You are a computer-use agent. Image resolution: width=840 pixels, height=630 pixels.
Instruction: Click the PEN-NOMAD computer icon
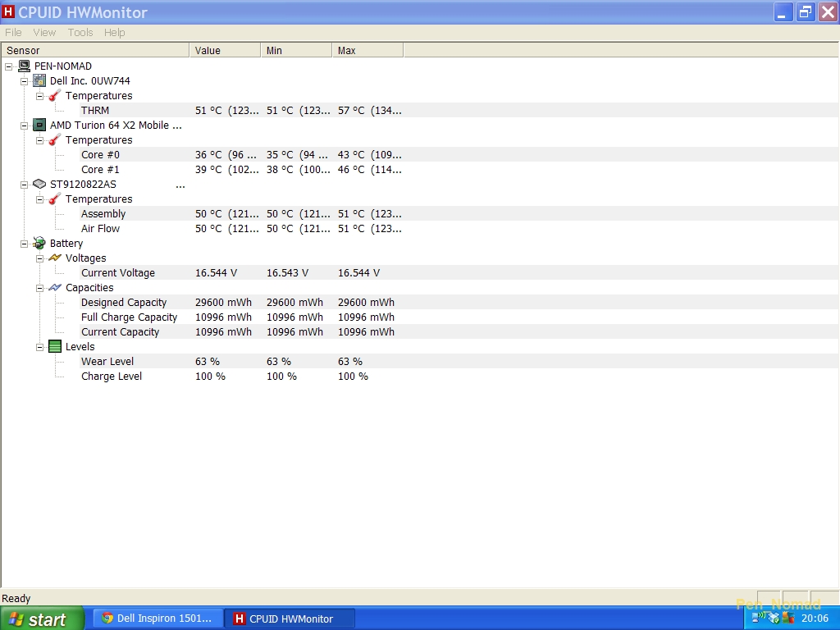24,66
